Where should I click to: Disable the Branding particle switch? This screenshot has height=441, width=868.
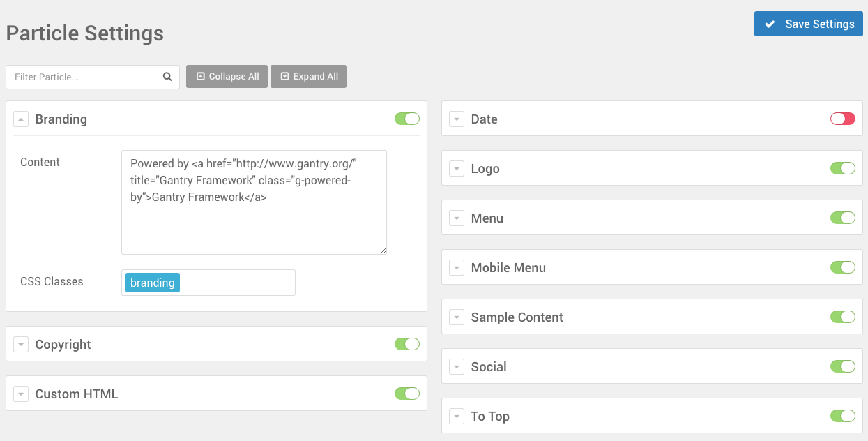click(407, 119)
